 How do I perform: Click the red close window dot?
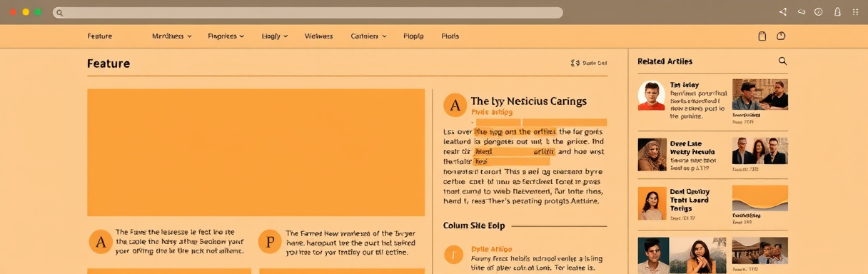pyautogui.click(x=12, y=12)
